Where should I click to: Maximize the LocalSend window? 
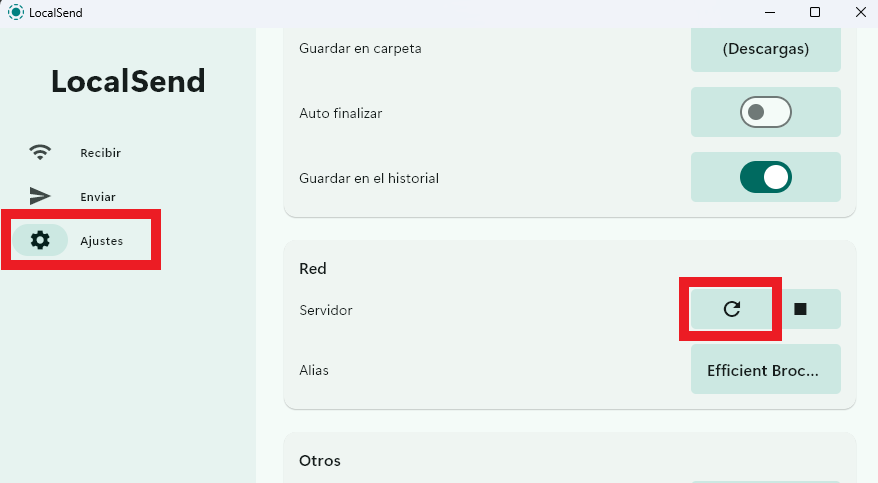[815, 12]
